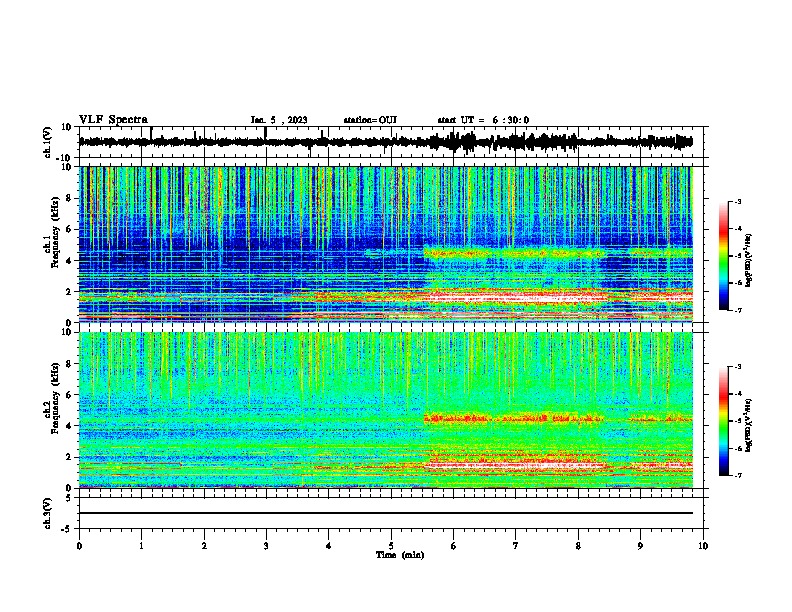
Task: Click the flat ch.3 voltage trace line
Action: tap(385, 513)
